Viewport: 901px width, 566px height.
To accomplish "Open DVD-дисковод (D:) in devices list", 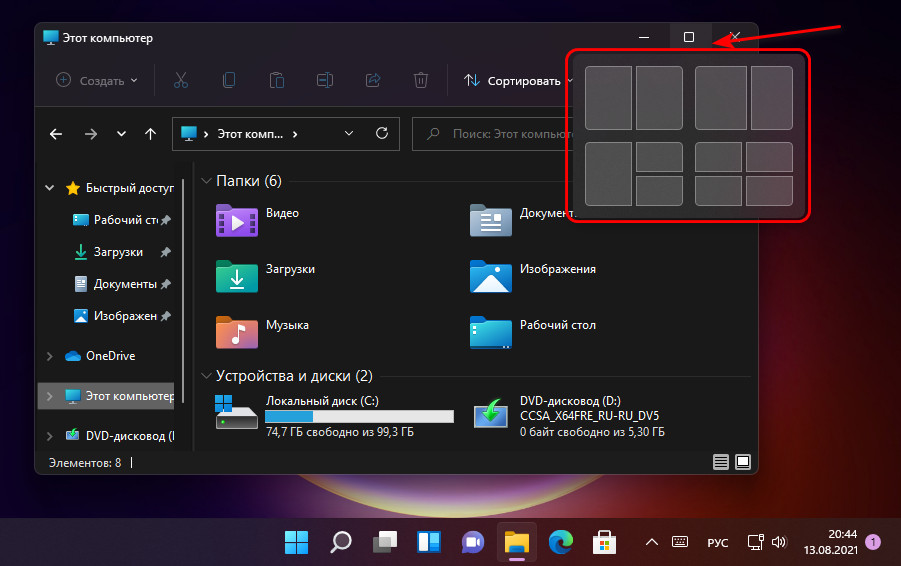I will click(569, 416).
